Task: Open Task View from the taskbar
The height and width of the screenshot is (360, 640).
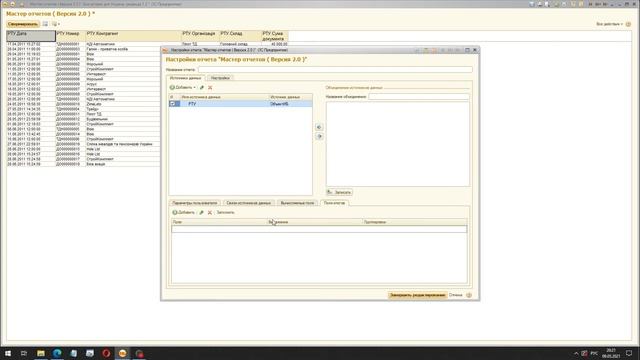Action: (x=24, y=353)
